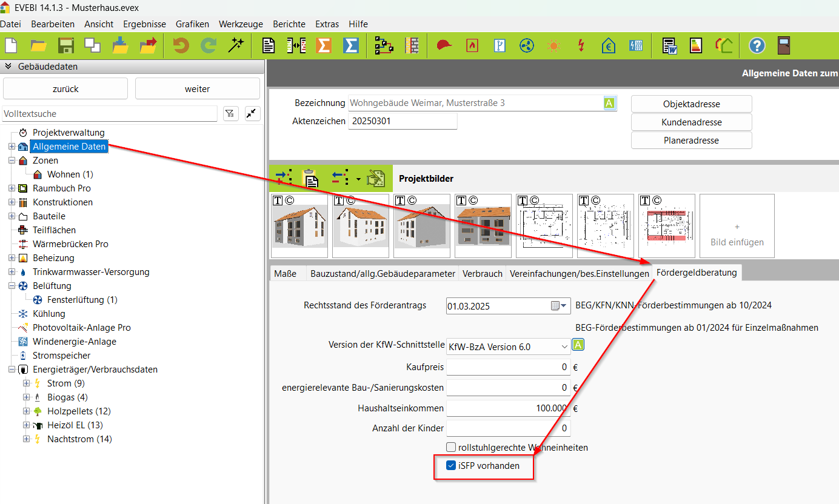Click the orange sigma calculation icon
This screenshot has width=839, height=504.
(x=324, y=45)
